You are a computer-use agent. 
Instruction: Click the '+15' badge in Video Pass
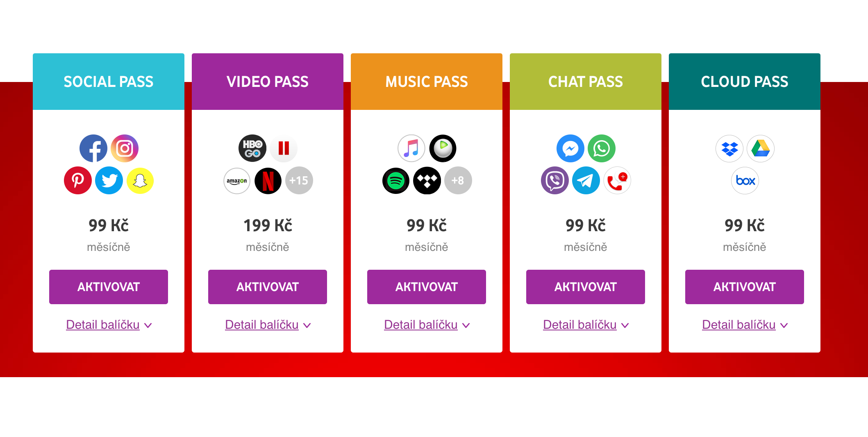pos(299,180)
